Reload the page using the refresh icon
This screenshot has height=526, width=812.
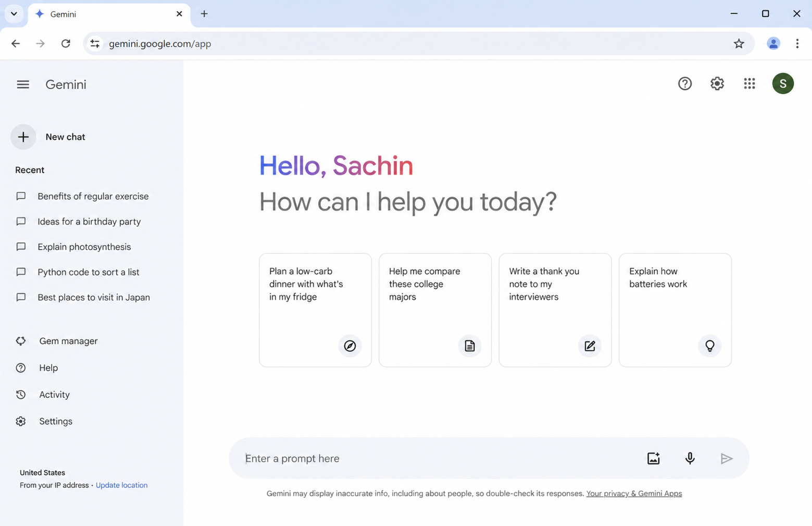click(66, 44)
